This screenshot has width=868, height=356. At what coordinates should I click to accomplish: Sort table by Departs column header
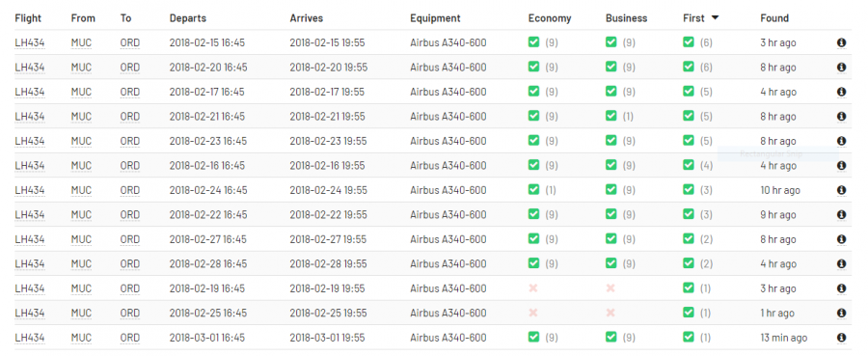point(188,18)
